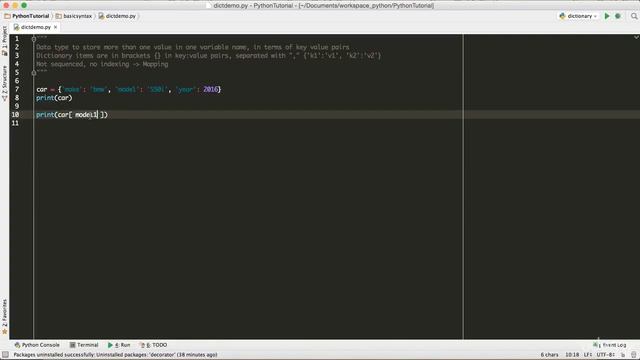The image size is (640, 360).
Task: Open the Project tool window sidebar tab
Action: coord(4,40)
